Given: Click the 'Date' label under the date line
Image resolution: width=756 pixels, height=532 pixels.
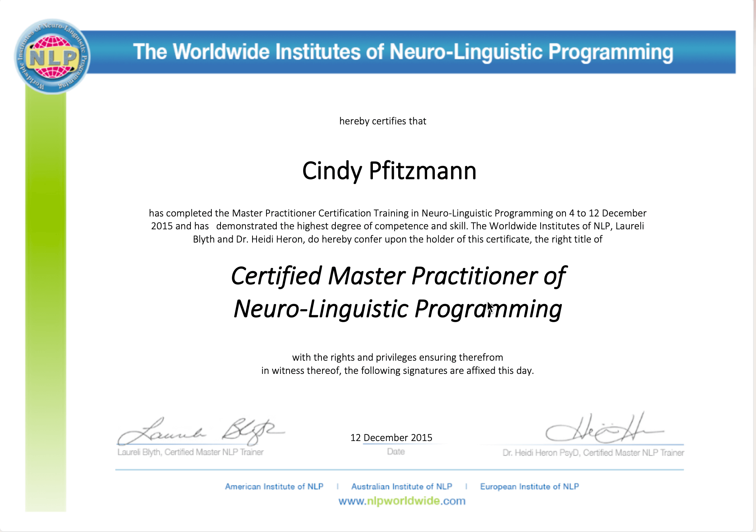Looking at the screenshot, I should (x=396, y=452).
